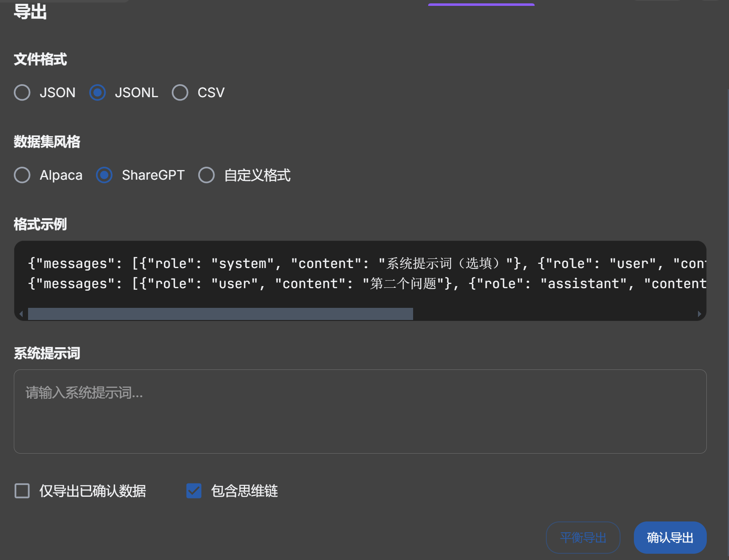729x560 pixels.
Task: Enable the 仅导出已确认数据 checkbox
Action: coord(22,491)
